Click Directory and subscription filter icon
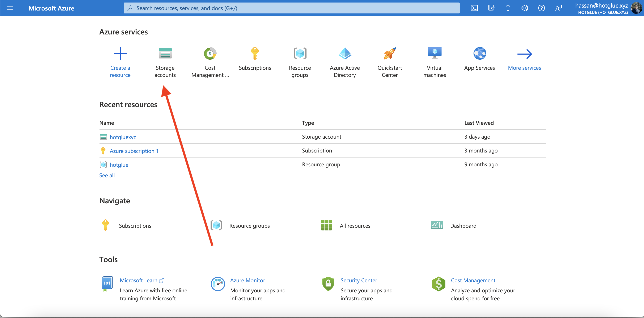Viewport: 644px width, 318px height. click(x=491, y=8)
